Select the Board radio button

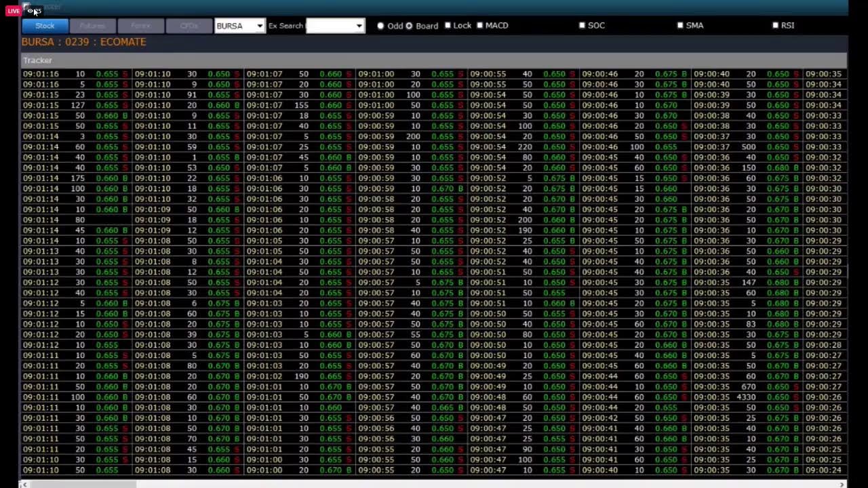click(409, 26)
